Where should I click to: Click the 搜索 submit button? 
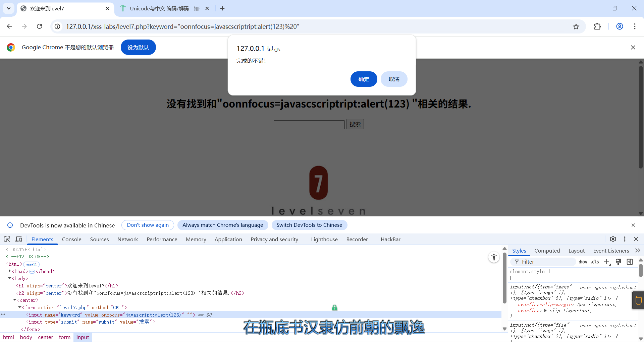click(x=355, y=124)
